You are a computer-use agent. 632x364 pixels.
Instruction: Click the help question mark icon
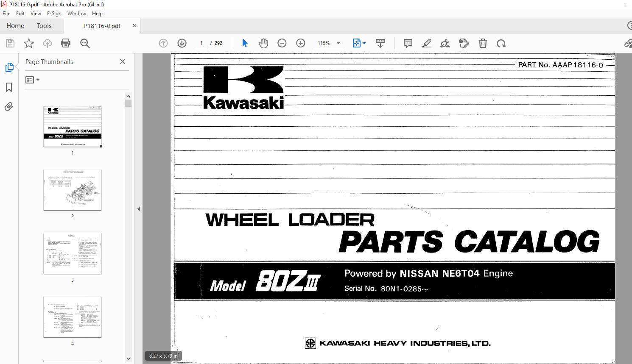click(629, 25)
